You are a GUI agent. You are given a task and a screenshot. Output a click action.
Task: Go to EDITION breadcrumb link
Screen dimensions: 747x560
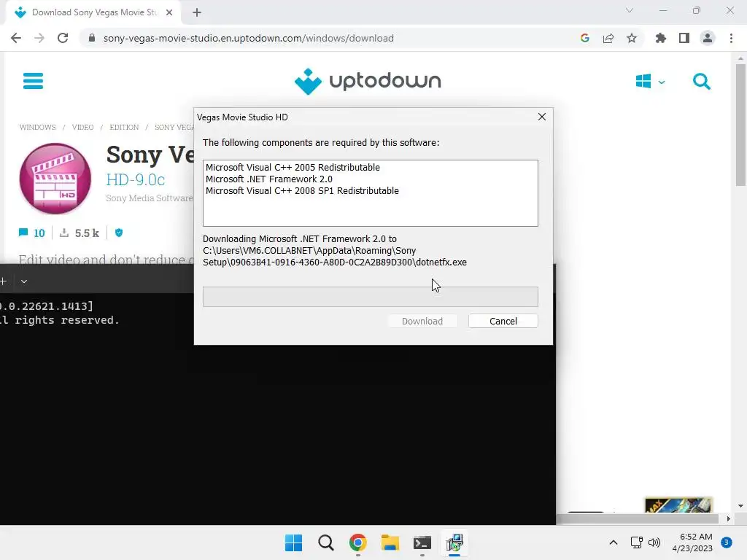coord(124,127)
